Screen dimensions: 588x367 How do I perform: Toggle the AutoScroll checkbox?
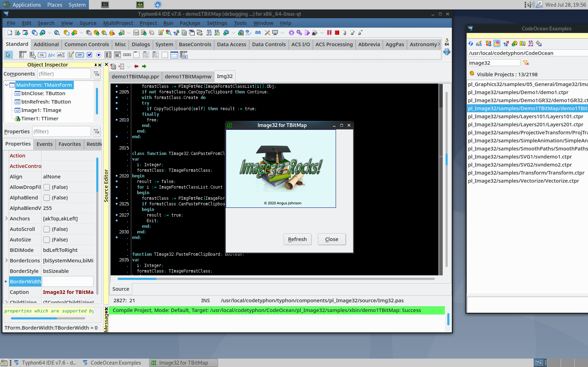(x=47, y=229)
